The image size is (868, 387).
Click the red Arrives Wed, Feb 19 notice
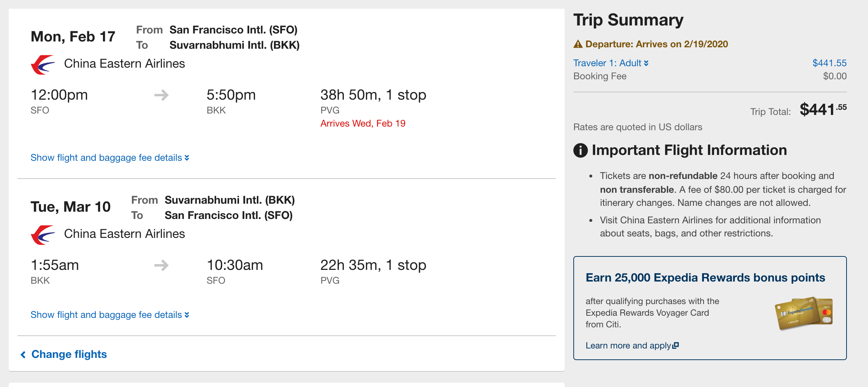363,124
